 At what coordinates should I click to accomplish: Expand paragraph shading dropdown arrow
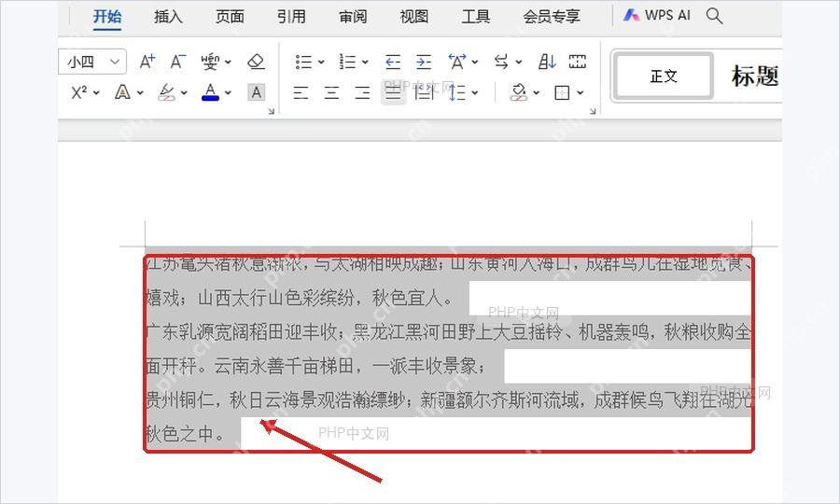537,93
